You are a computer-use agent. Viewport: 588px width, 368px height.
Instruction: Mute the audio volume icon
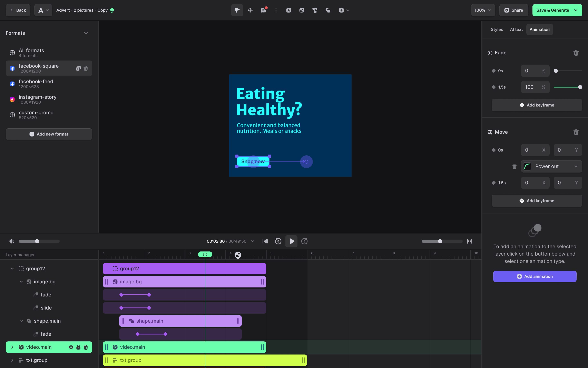click(x=12, y=241)
